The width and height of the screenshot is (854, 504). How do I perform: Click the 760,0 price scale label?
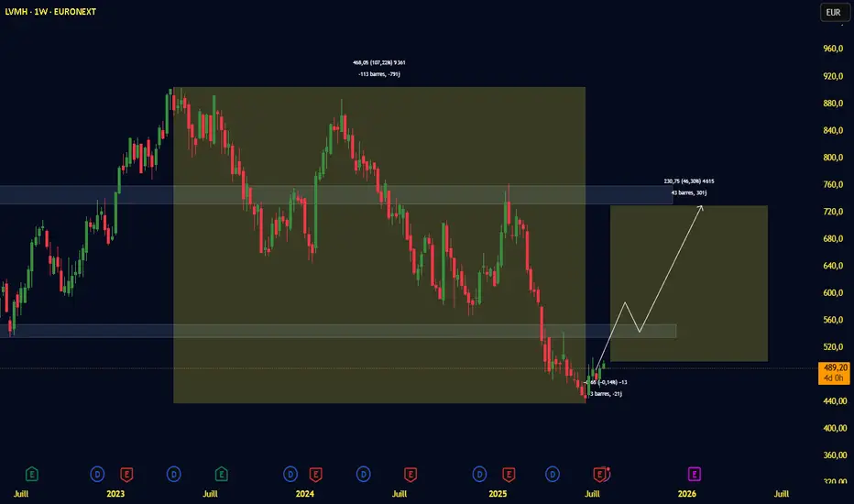pyautogui.click(x=833, y=184)
